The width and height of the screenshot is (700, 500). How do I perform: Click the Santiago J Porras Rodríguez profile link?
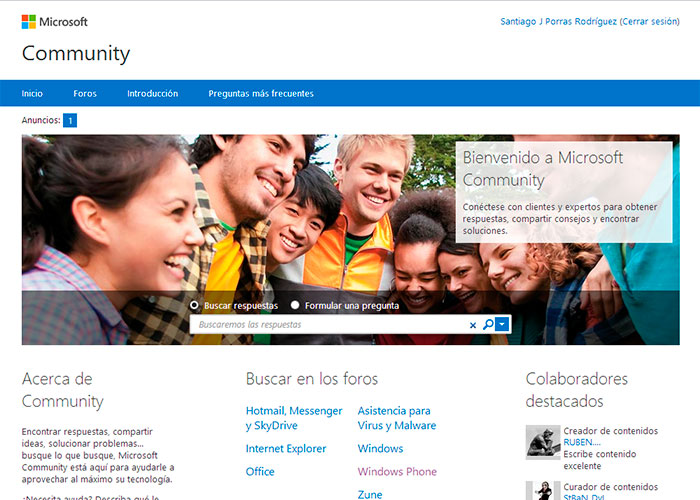point(558,21)
